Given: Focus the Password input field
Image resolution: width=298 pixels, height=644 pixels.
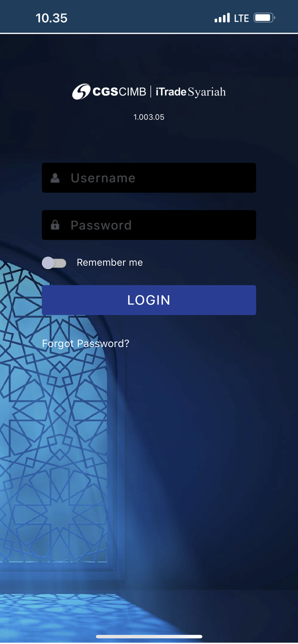Looking at the screenshot, I should click(149, 225).
